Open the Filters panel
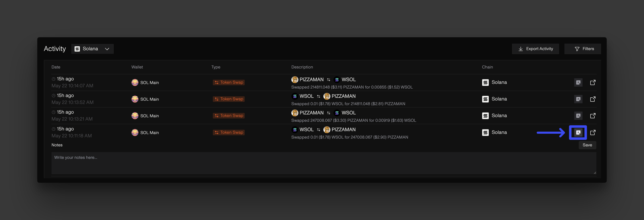Image resolution: width=644 pixels, height=220 pixels. pyautogui.click(x=582, y=49)
